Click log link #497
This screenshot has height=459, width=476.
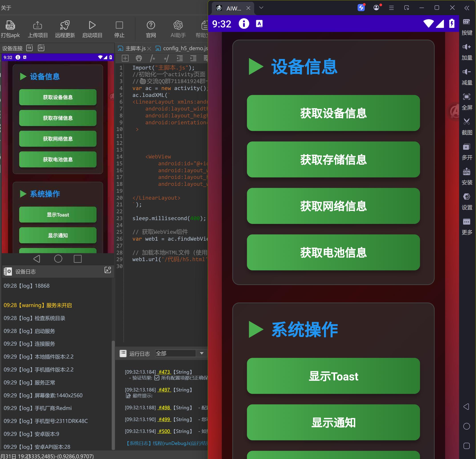164,390
